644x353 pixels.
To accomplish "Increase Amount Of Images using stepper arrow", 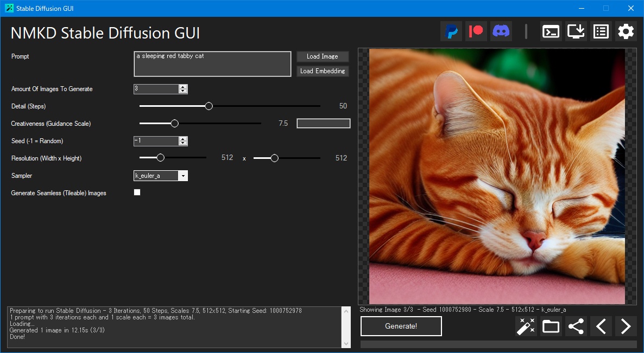I will [x=183, y=87].
